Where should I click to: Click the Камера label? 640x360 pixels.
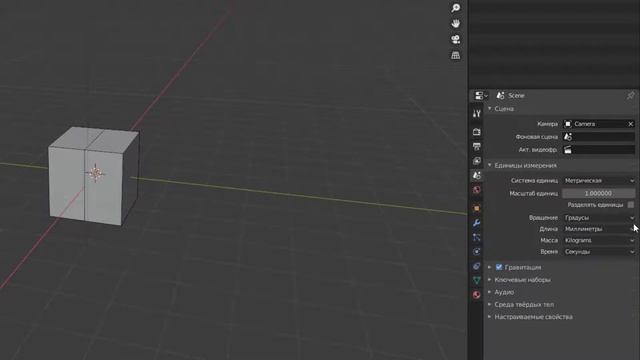click(x=547, y=124)
